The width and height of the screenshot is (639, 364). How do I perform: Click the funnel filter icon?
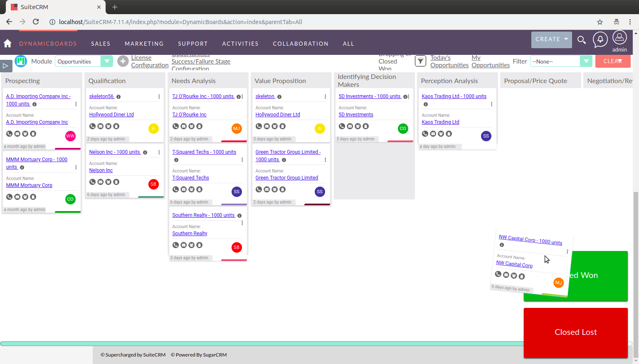tap(420, 61)
